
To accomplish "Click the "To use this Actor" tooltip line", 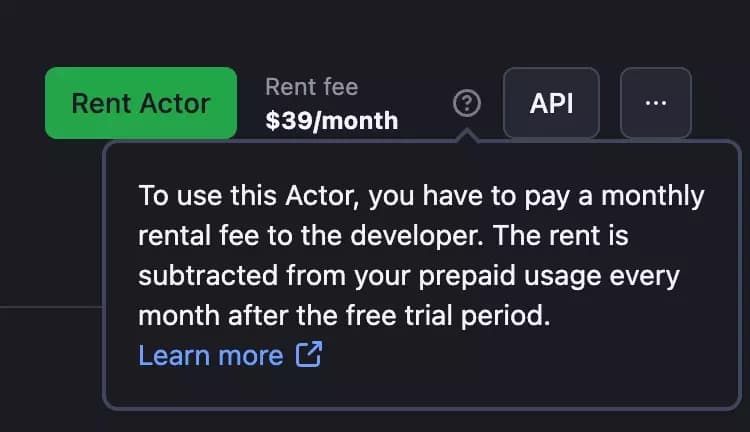I will tap(421, 195).
